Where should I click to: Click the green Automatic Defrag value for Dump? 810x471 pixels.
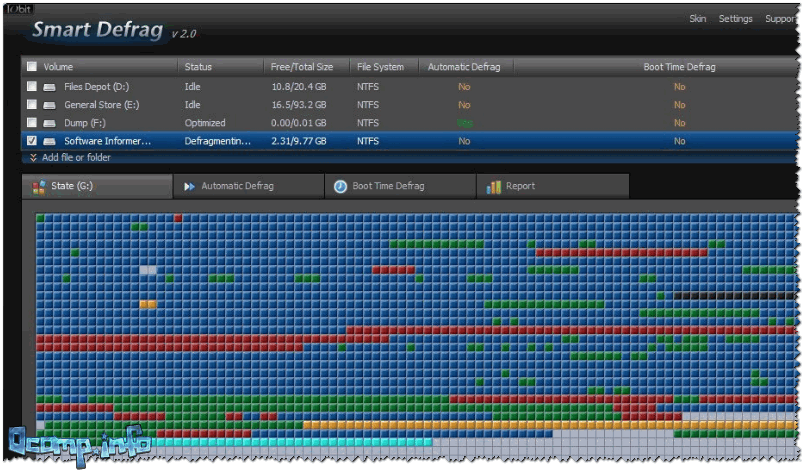464,123
